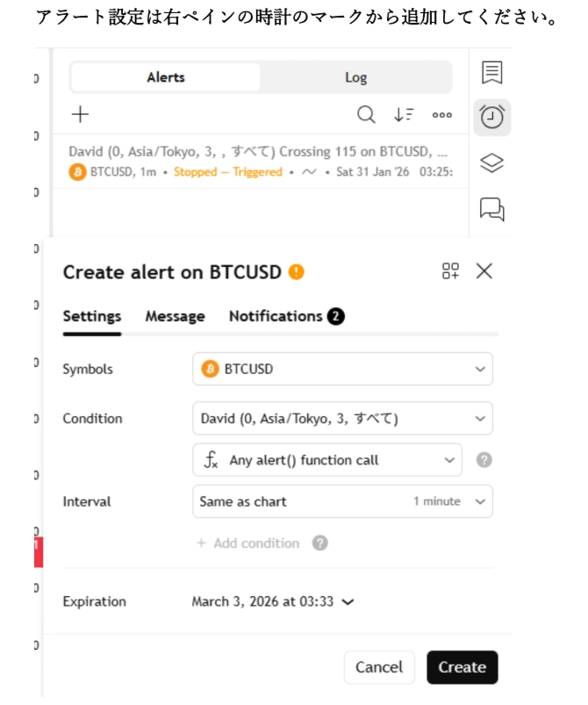Screen dimensions: 588x705
Task: Expand the David condition dropdown
Action: [x=342, y=419]
